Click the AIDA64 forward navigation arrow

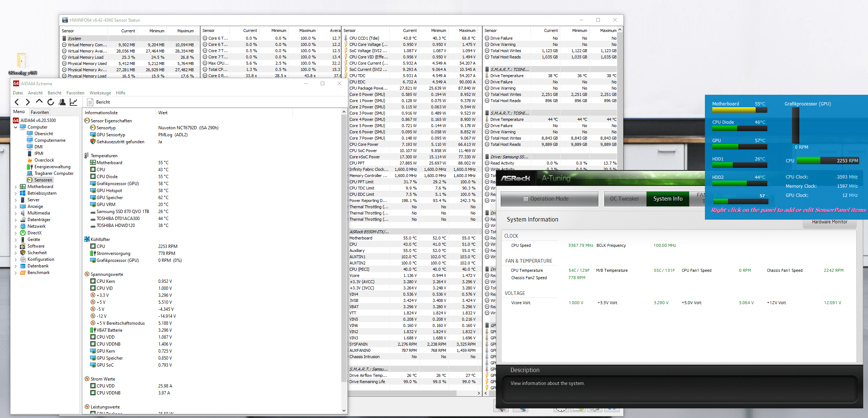pyautogui.click(x=28, y=102)
